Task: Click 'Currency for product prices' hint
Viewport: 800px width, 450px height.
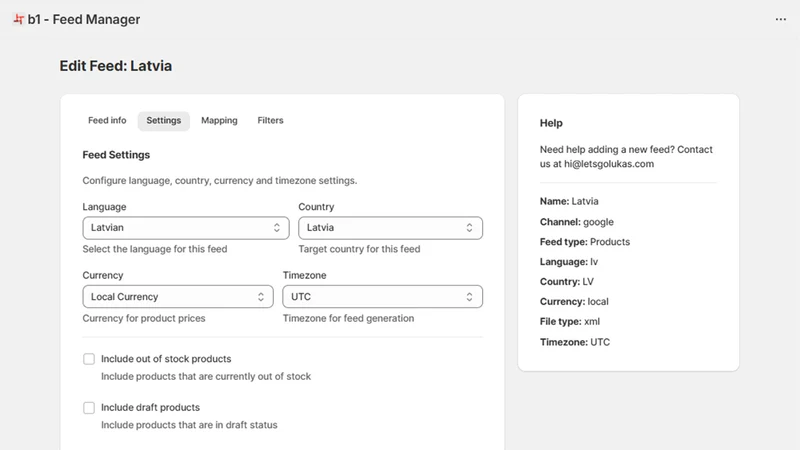Action: point(144,318)
